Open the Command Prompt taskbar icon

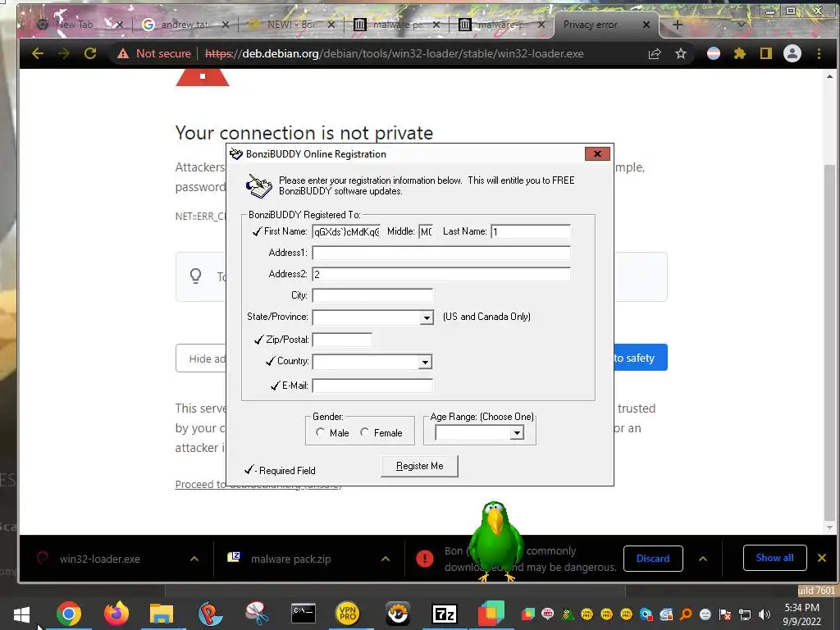304,614
